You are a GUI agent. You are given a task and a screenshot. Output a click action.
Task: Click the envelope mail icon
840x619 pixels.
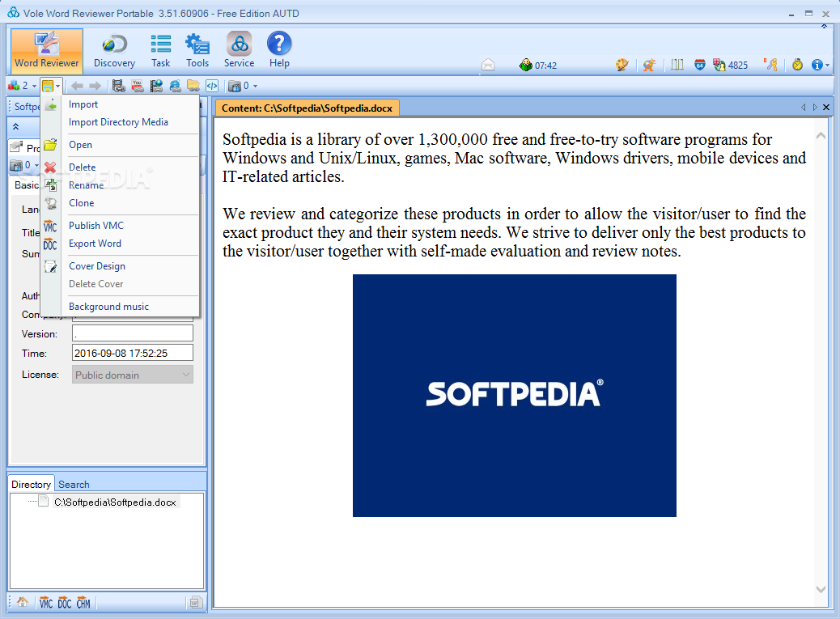point(488,65)
